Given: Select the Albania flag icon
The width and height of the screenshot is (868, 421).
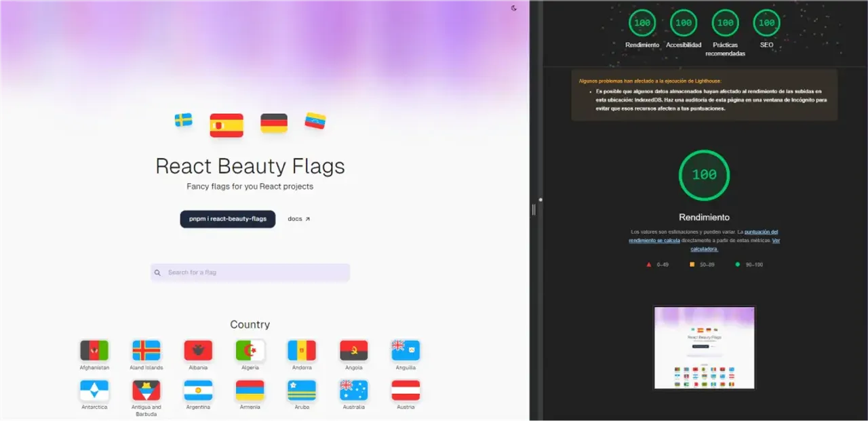Looking at the screenshot, I should (x=198, y=350).
